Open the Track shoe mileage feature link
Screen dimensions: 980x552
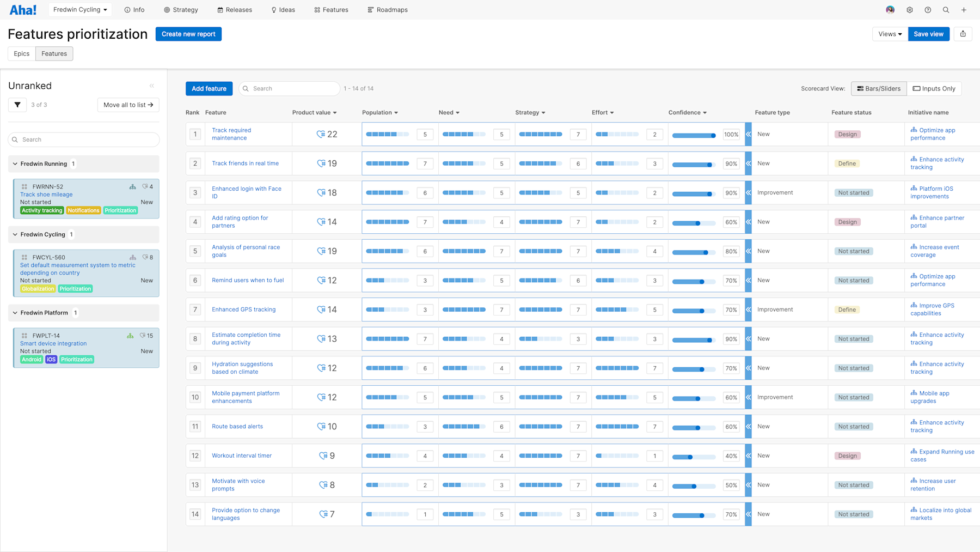pos(46,194)
